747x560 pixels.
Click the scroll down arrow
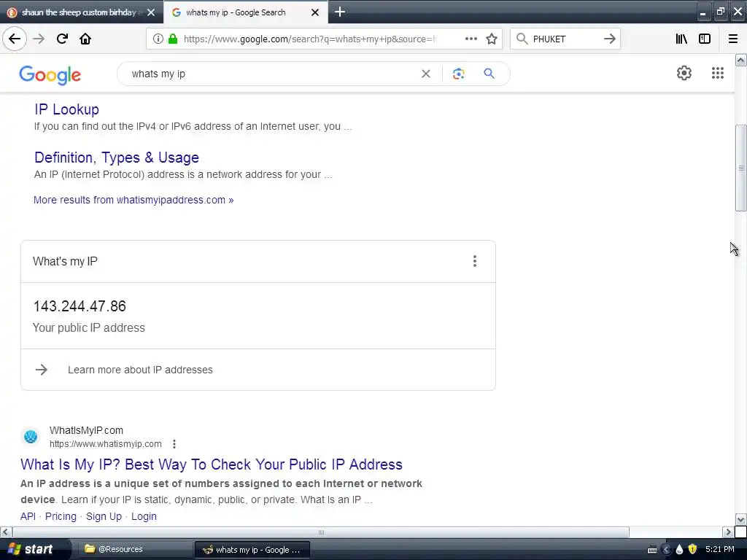(740, 519)
